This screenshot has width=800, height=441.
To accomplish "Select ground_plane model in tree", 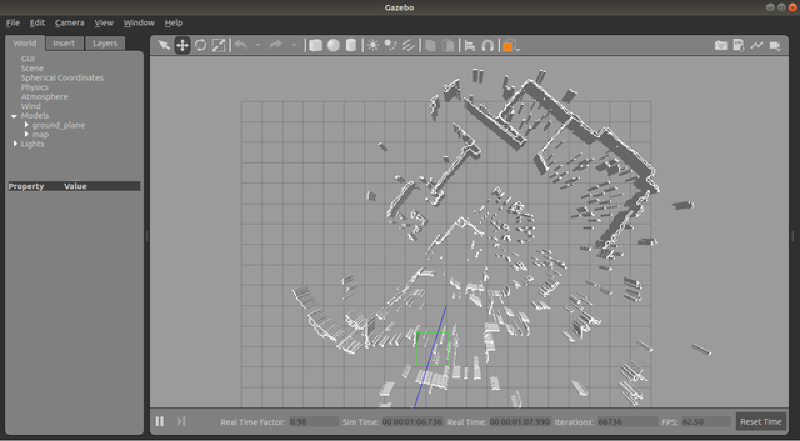I will coord(59,125).
